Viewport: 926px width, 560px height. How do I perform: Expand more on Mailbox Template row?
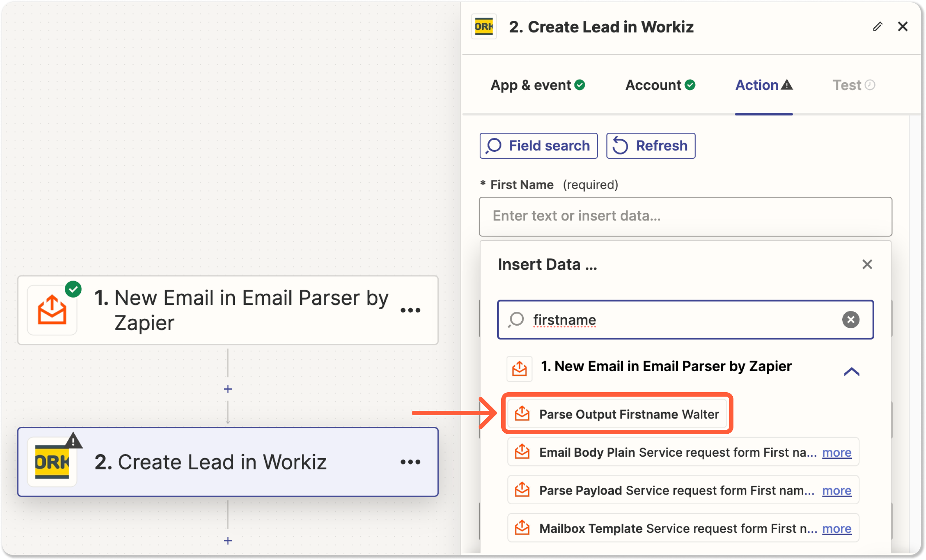click(836, 528)
